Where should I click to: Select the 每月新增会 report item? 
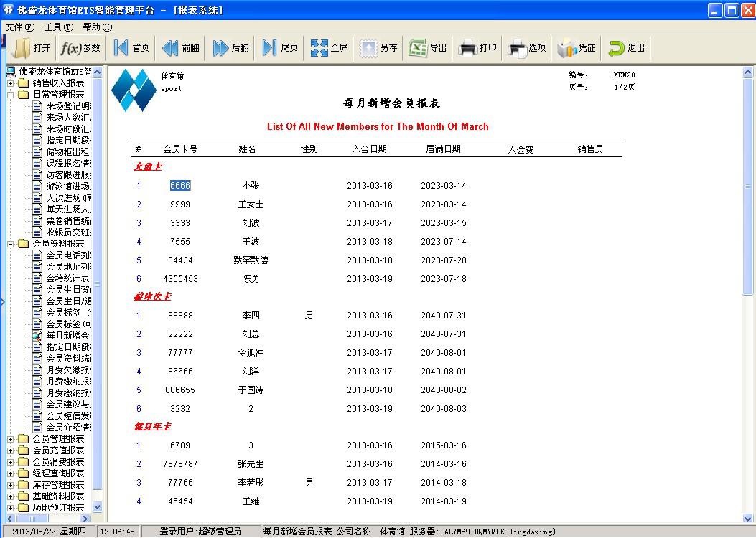[68, 335]
